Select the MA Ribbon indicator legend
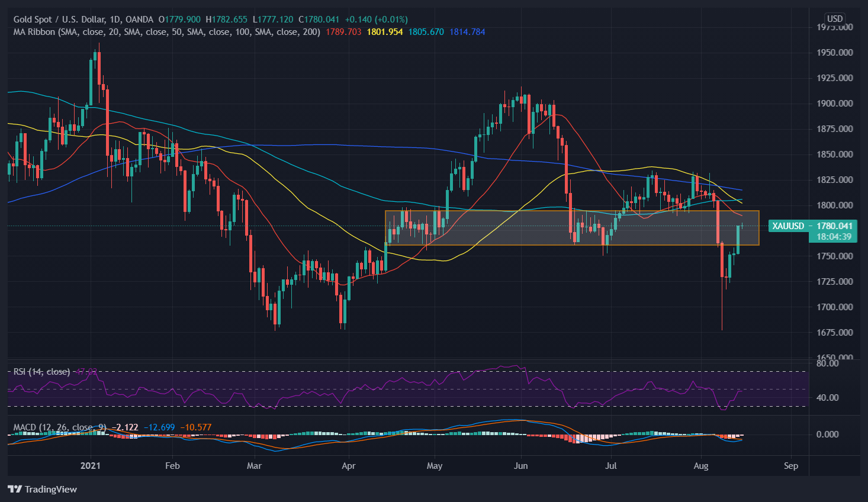The image size is (868, 502). tap(166, 32)
